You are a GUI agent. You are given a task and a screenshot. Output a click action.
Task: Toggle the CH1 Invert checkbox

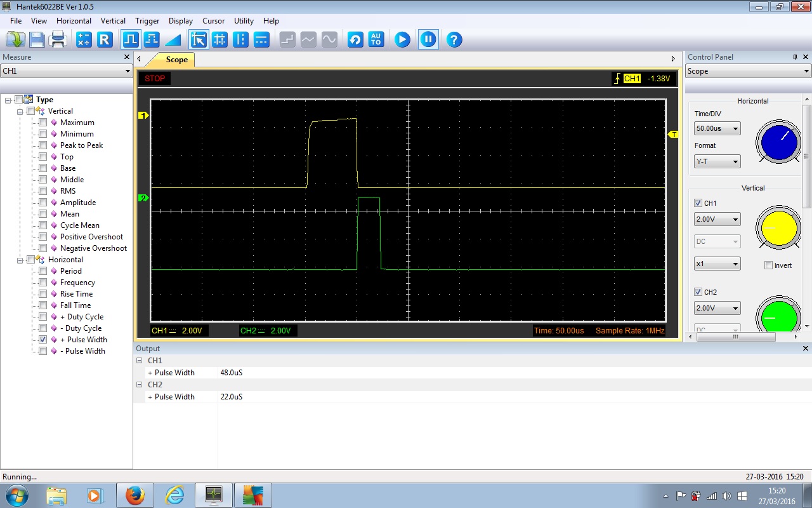tap(768, 265)
